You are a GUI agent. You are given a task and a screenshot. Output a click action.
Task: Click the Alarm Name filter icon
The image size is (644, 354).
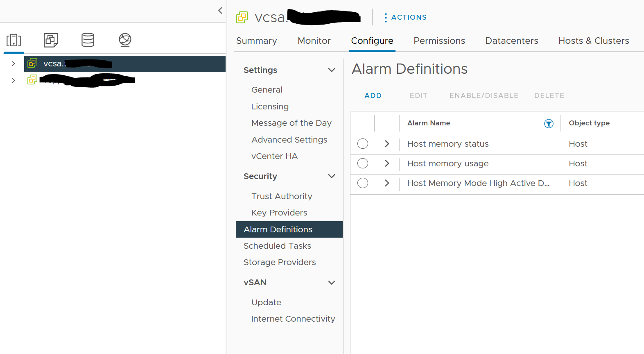549,124
